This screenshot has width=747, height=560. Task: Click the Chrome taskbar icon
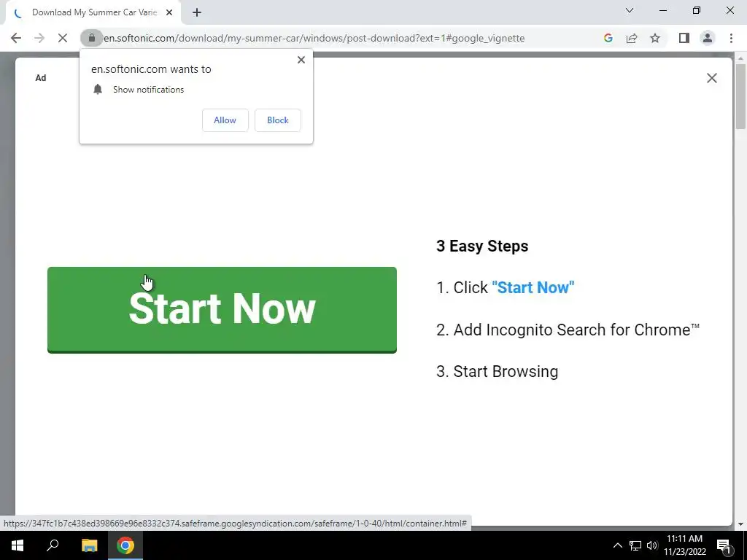[125, 545]
